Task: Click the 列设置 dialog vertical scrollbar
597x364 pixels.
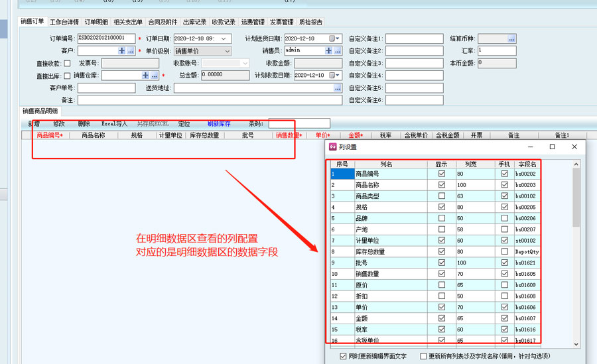Action: click(x=575, y=199)
